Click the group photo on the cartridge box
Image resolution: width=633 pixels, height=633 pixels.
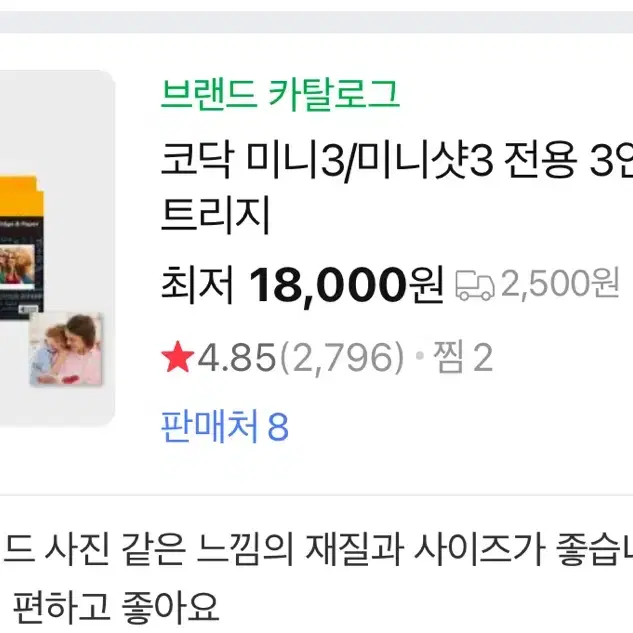pos(17,264)
